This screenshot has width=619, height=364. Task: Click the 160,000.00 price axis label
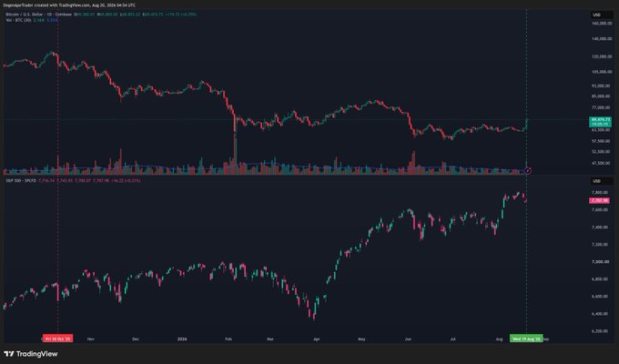602,24
